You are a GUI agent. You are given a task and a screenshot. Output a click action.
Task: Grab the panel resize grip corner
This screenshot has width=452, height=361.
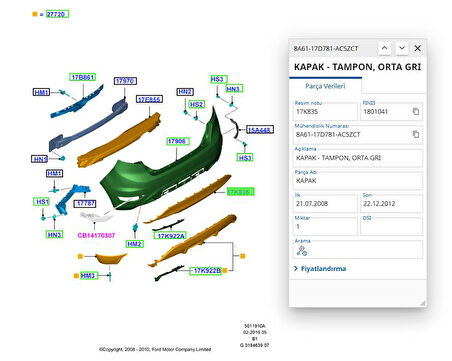[x=422, y=303]
